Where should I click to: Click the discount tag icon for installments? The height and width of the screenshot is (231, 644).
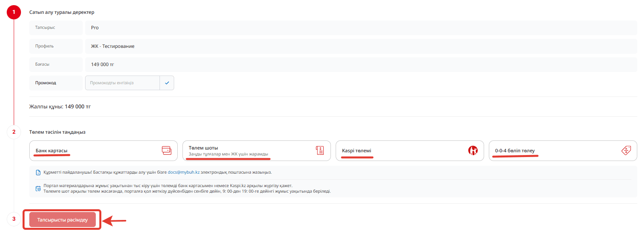(x=626, y=150)
